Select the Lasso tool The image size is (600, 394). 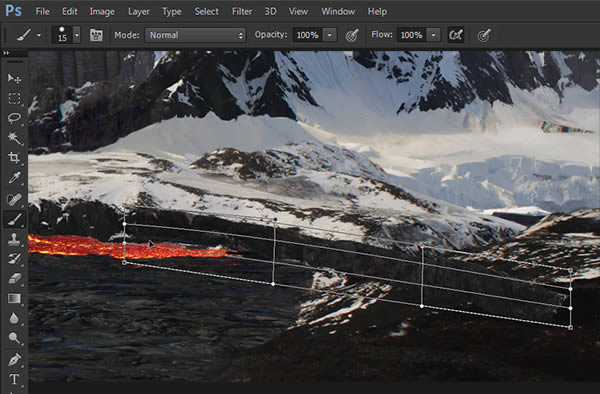click(x=14, y=118)
